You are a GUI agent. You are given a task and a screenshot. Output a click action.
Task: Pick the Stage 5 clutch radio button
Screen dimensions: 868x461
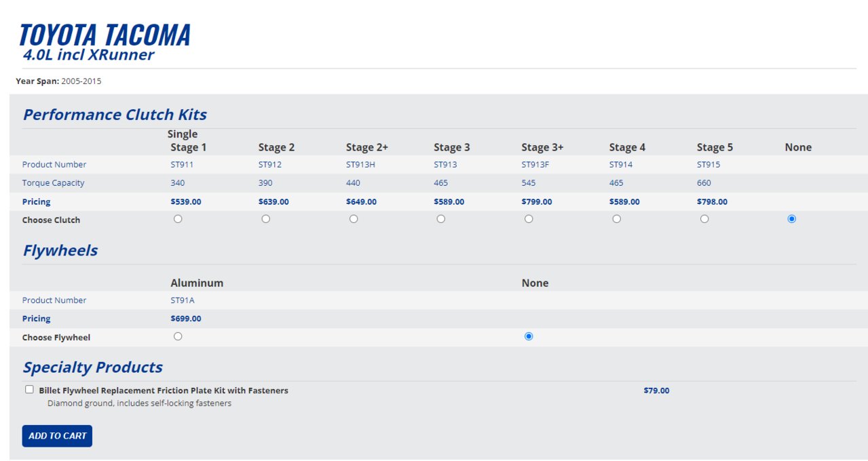coord(704,219)
